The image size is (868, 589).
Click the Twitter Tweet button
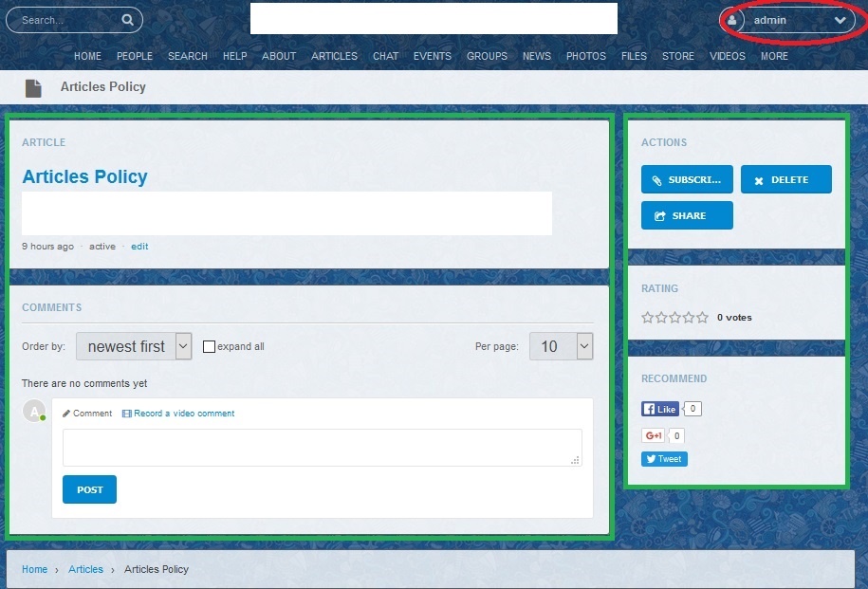tap(664, 459)
